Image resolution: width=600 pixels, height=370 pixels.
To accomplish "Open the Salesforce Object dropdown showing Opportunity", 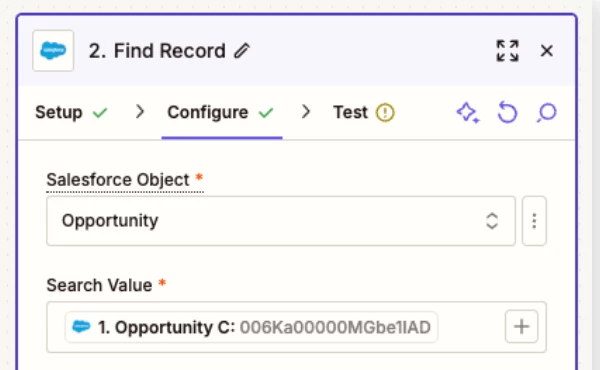I will [x=281, y=221].
